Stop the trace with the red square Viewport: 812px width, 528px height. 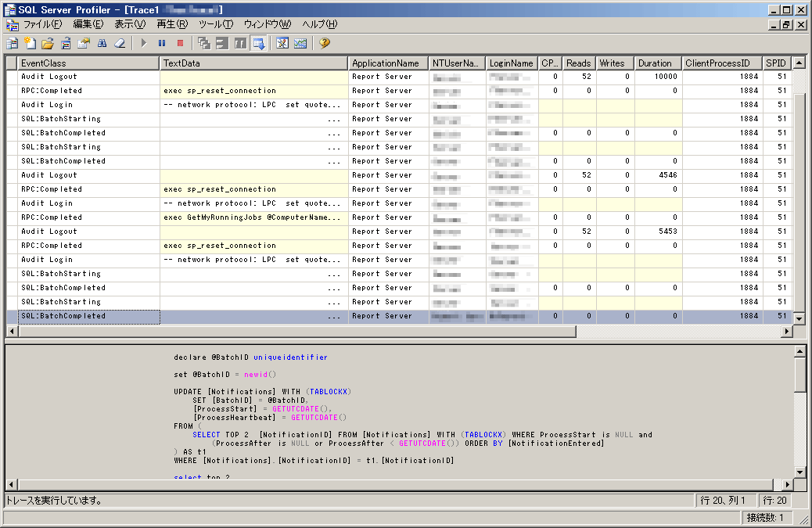point(180,44)
